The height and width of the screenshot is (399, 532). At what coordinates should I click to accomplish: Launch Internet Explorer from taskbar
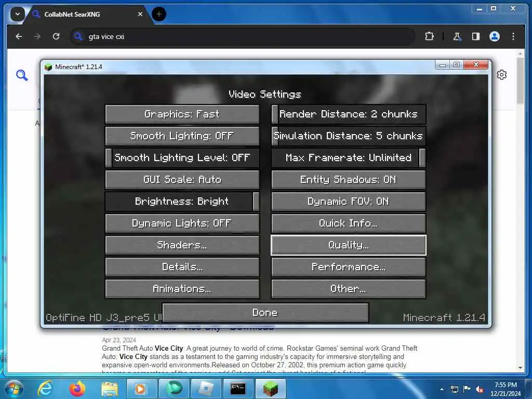point(45,389)
